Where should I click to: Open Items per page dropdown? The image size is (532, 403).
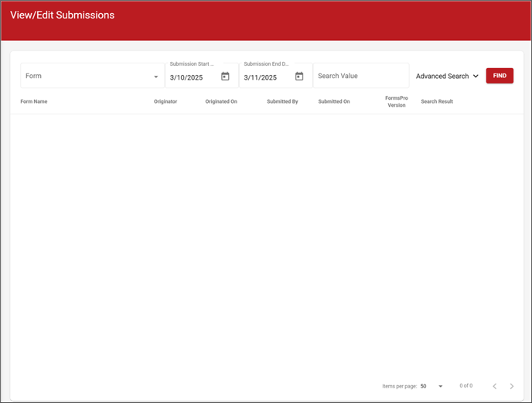431,386
